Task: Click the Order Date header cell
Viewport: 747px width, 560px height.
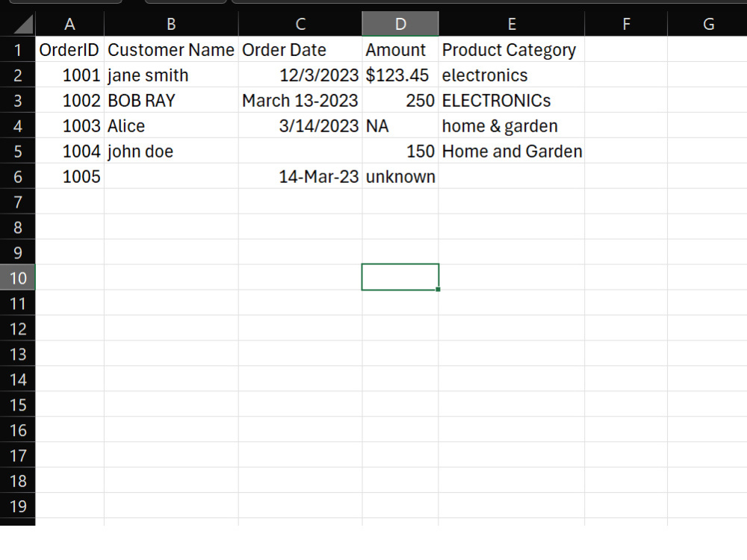Action: 300,49
